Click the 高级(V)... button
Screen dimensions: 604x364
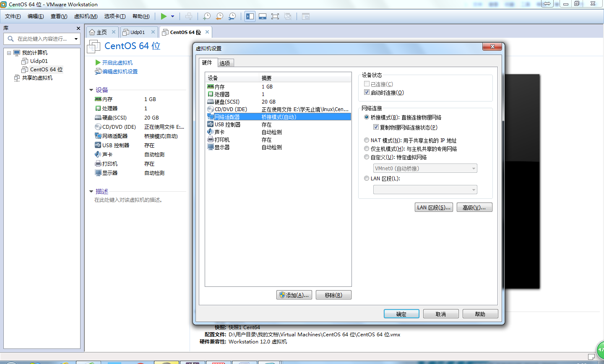click(474, 207)
